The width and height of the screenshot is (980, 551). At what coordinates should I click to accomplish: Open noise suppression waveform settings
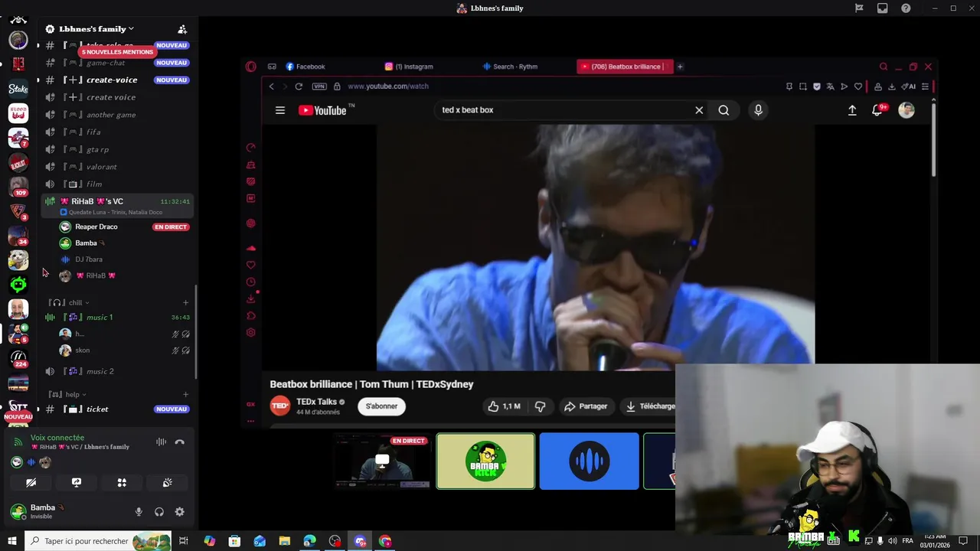(x=161, y=442)
